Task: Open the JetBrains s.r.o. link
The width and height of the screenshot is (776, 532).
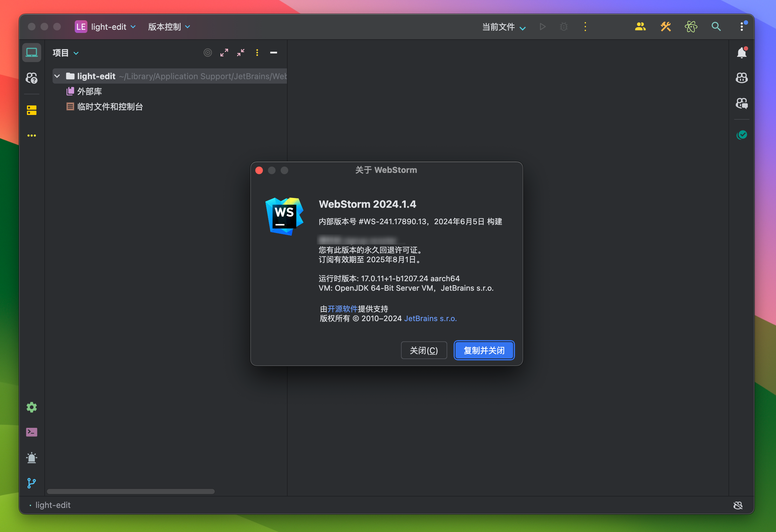Action: (430, 318)
